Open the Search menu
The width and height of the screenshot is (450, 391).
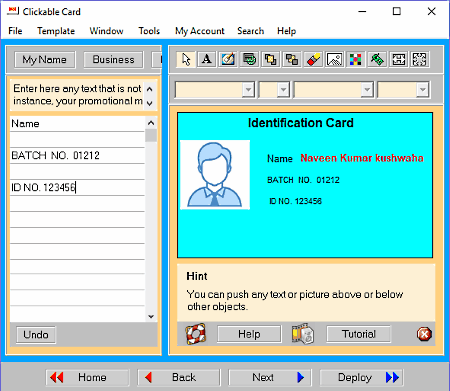click(251, 31)
